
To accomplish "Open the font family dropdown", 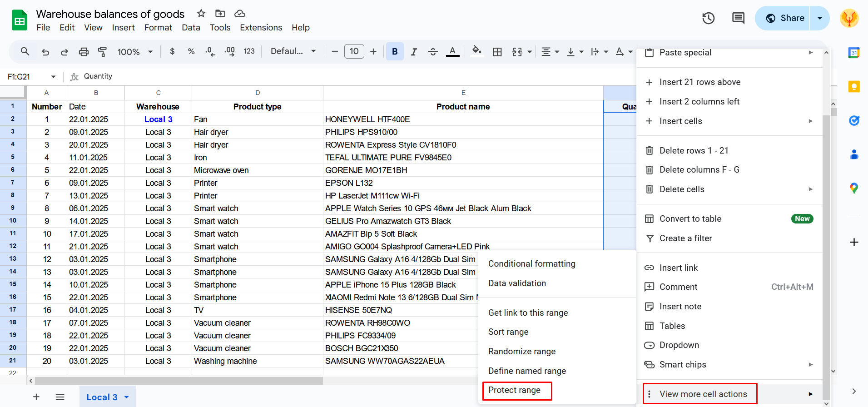I will (293, 51).
